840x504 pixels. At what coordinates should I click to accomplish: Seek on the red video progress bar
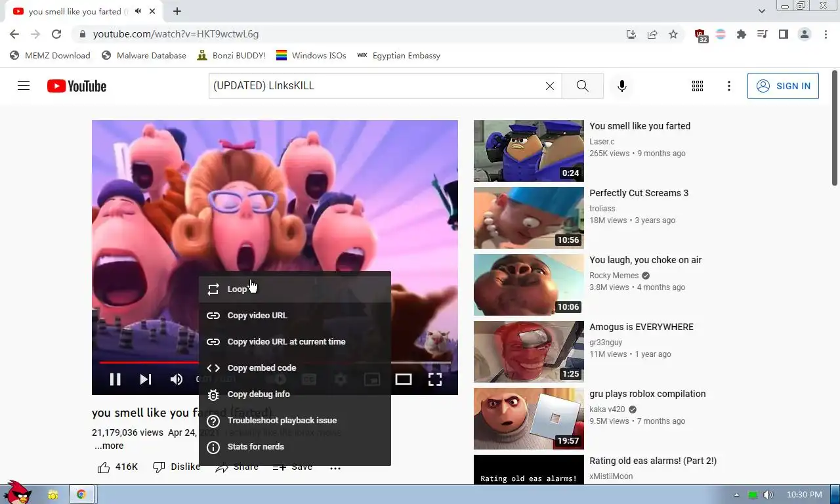(149, 362)
